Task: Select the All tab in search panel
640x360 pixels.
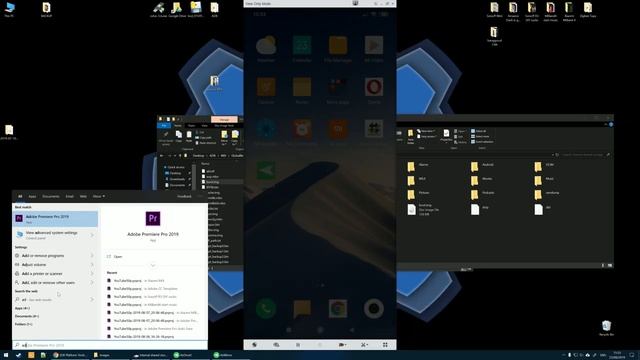Action: tap(20, 196)
